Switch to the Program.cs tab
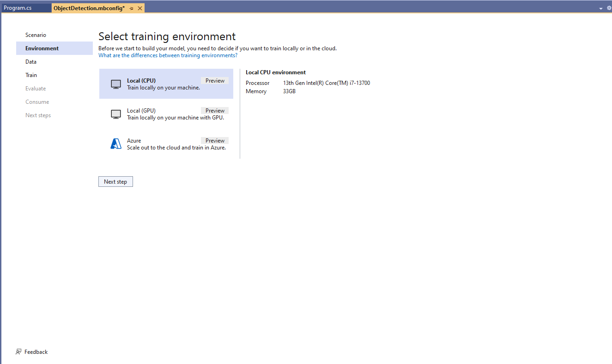Viewport: 612px width, 364px height. pos(18,8)
